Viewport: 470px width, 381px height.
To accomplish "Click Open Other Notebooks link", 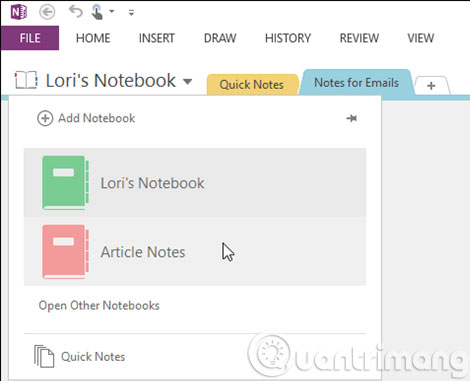I will coord(99,305).
